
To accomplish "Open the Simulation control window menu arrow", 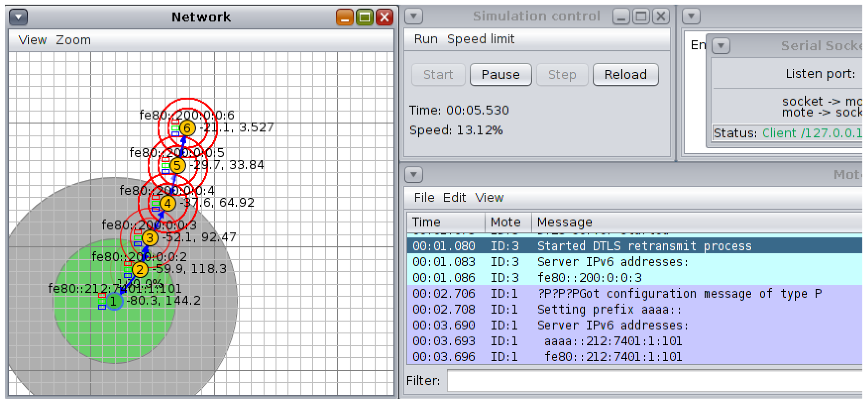I will [x=414, y=16].
